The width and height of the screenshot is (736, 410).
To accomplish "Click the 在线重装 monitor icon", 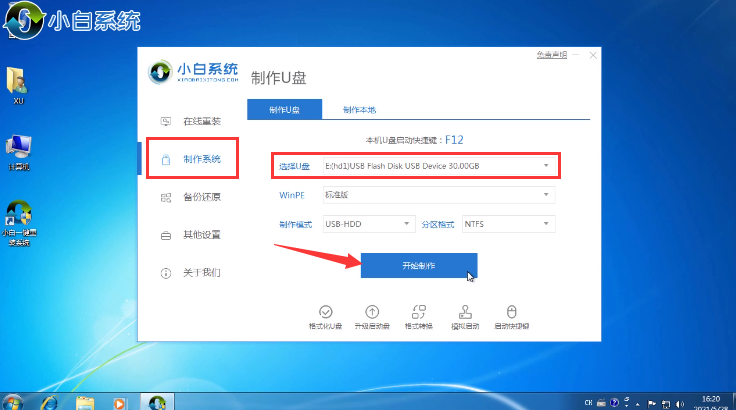I will pyautogui.click(x=166, y=122).
